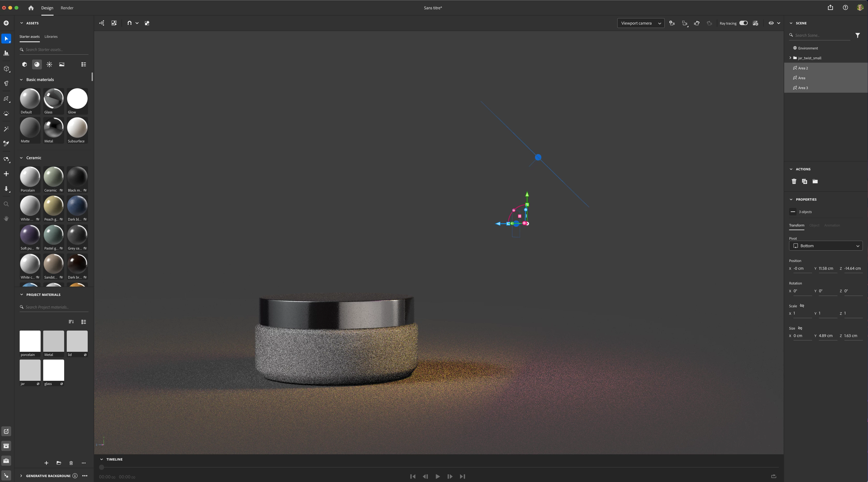Toggle the Ray tracing switch
Viewport: 868px width, 482px height.
(x=743, y=23)
